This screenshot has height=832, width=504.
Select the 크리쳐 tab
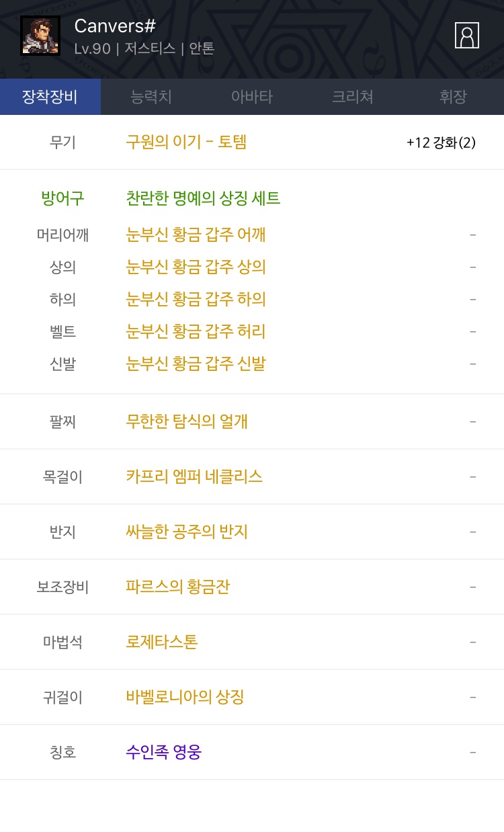click(353, 97)
